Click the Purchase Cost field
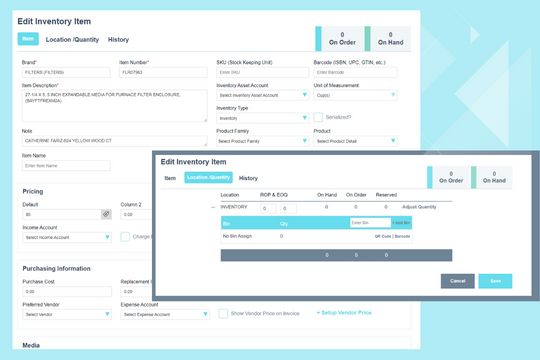Screen dimensions: 540x360 pos(67,291)
